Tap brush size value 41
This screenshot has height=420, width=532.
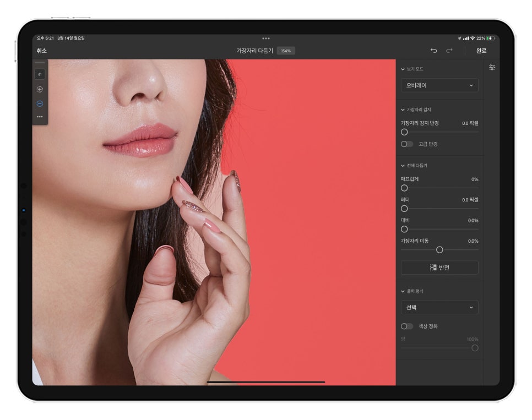(x=40, y=74)
